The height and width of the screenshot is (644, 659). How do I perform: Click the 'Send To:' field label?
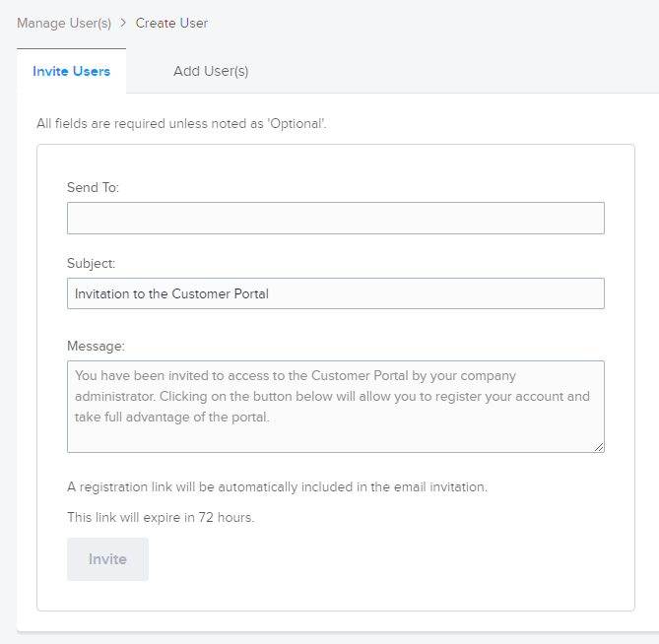[x=93, y=187]
